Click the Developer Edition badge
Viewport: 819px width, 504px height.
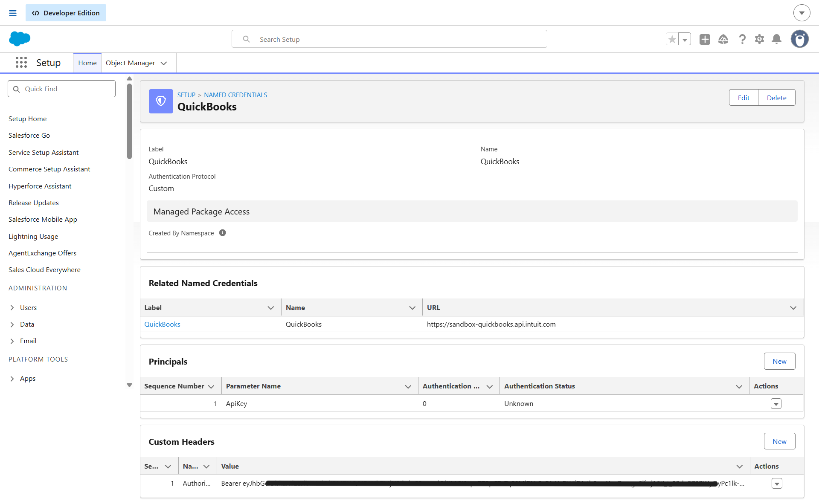tap(66, 13)
